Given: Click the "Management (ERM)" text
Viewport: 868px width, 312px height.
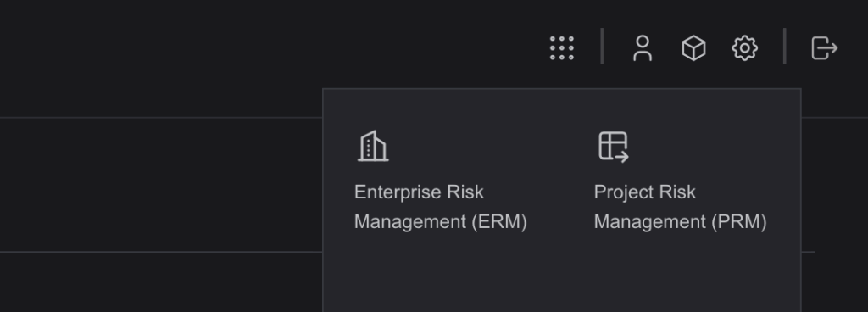Looking at the screenshot, I should coord(440,222).
